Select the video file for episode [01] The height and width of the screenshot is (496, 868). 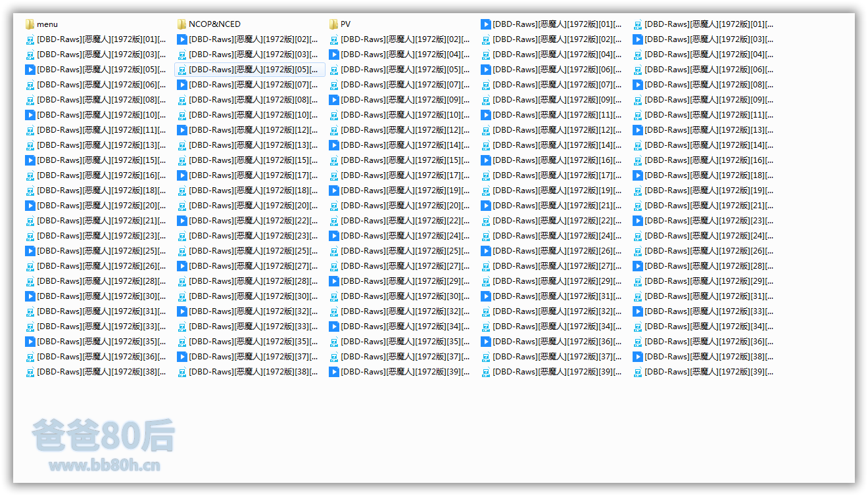[x=552, y=24]
